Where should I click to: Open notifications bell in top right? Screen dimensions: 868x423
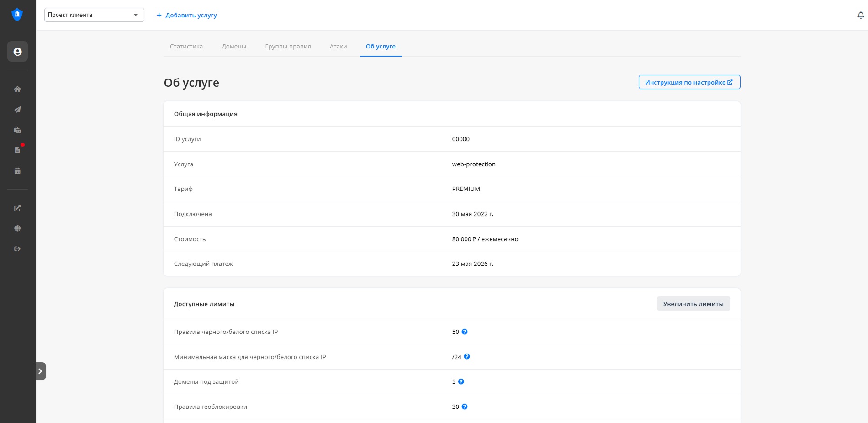[x=861, y=15]
